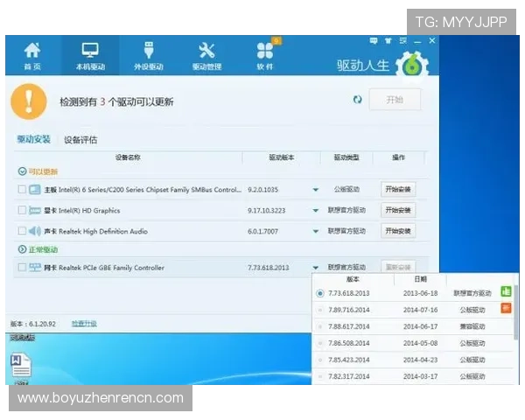Select radio for version 7.88.617.2014
This screenshot has height=420, width=525.
tap(320, 326)
